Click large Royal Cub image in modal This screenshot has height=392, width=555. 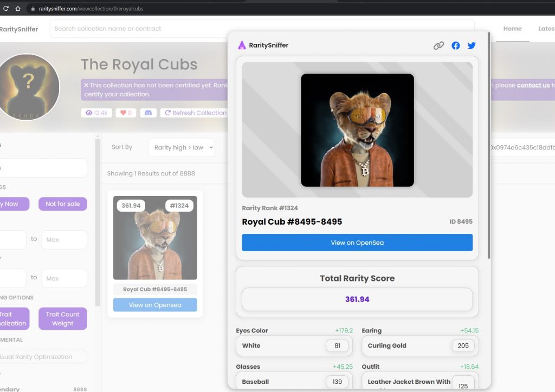pos(357,130)
